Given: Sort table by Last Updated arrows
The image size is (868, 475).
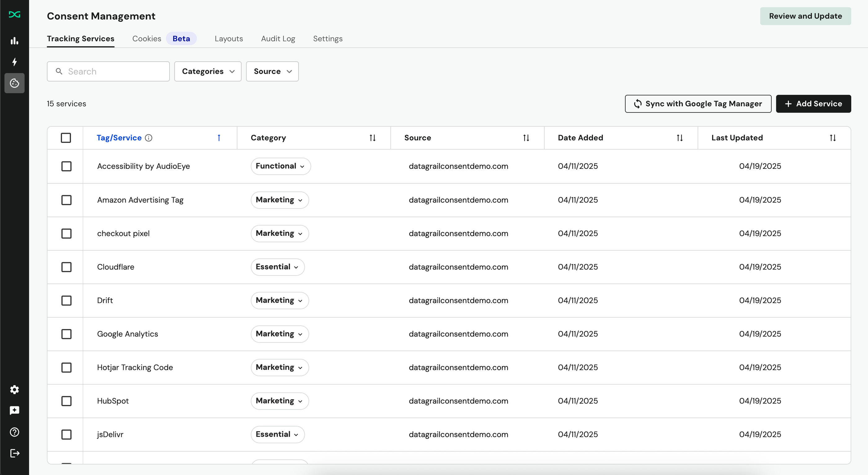Looking at the screenshot, I should pos(833,138).
